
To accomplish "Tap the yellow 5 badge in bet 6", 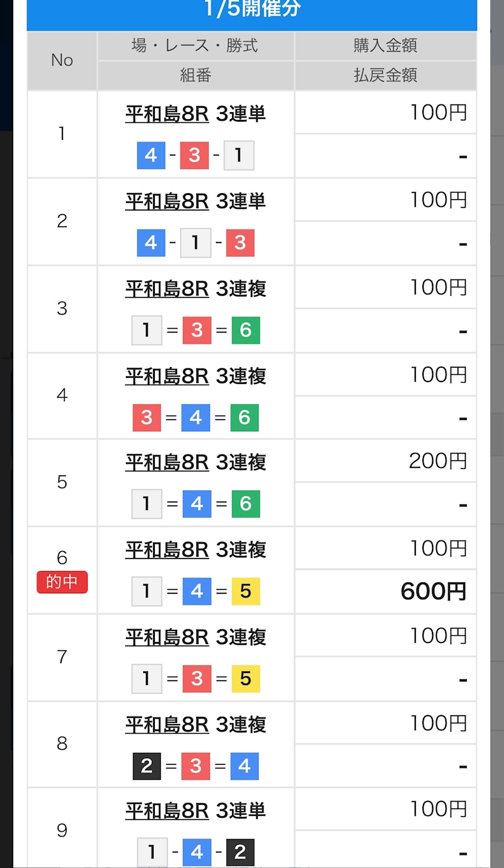I will click(x=245, y=592).
